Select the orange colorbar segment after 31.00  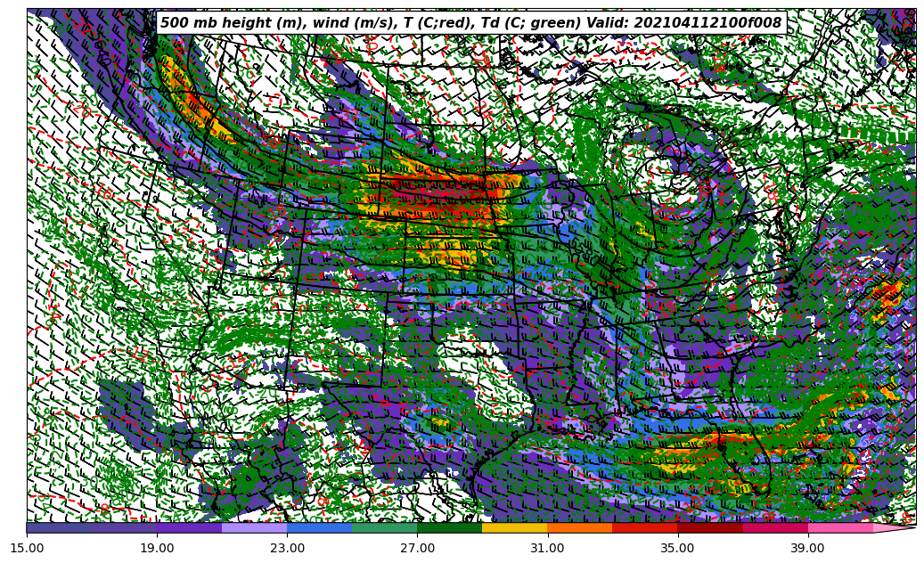click(579, 528)
